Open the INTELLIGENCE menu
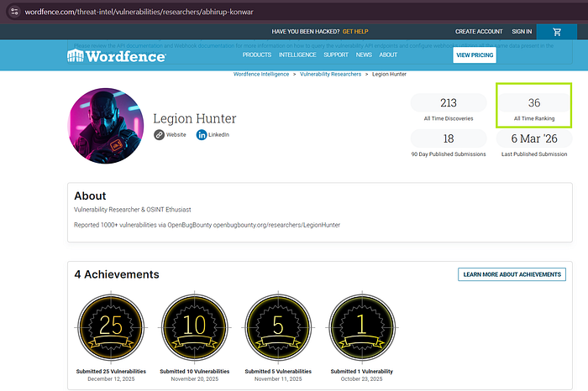 tap(297, 55)
